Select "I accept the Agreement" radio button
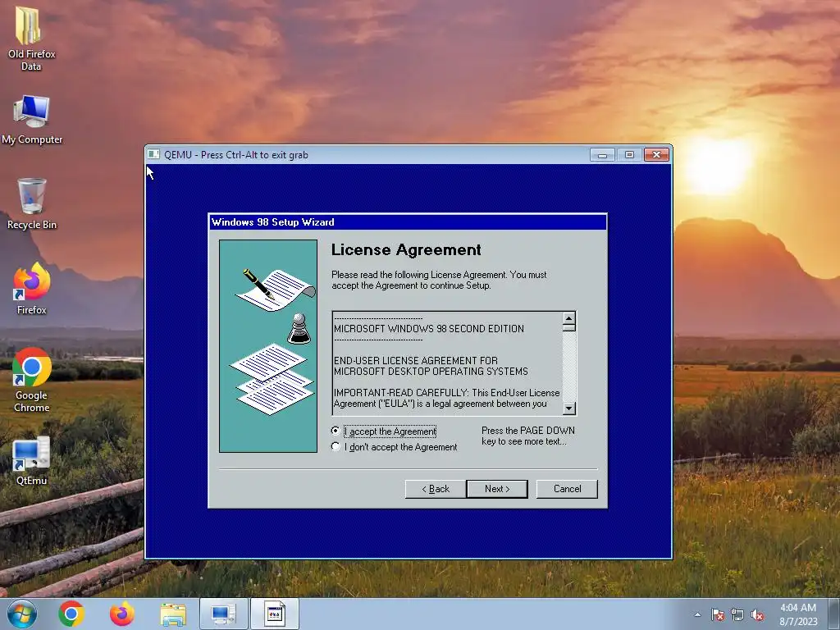 [336, 431]
